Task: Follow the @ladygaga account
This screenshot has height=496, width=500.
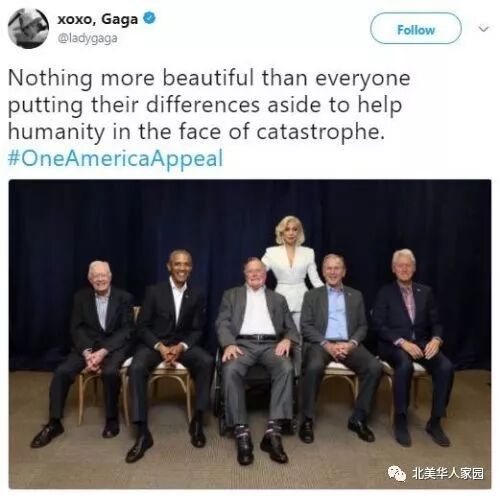Action: tap(416, 29)
